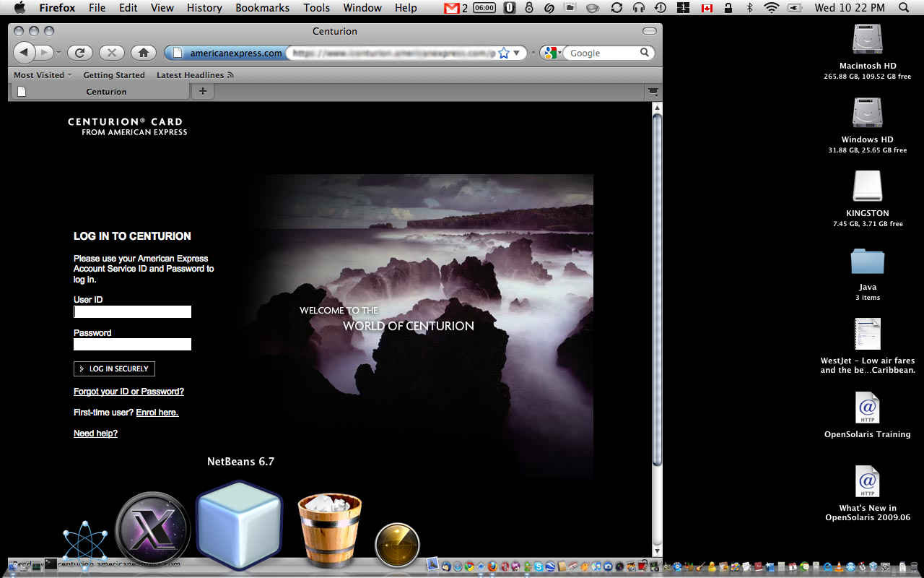Screen dimensions: 924x578
Task: Go to the Home page
Action: point(144,52)
